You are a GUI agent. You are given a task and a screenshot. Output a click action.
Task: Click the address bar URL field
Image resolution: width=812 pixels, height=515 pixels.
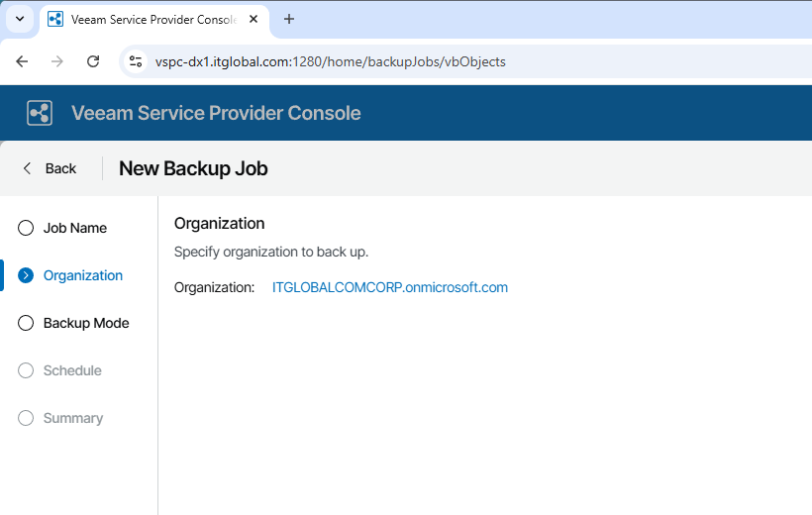(x=330, y=61)
